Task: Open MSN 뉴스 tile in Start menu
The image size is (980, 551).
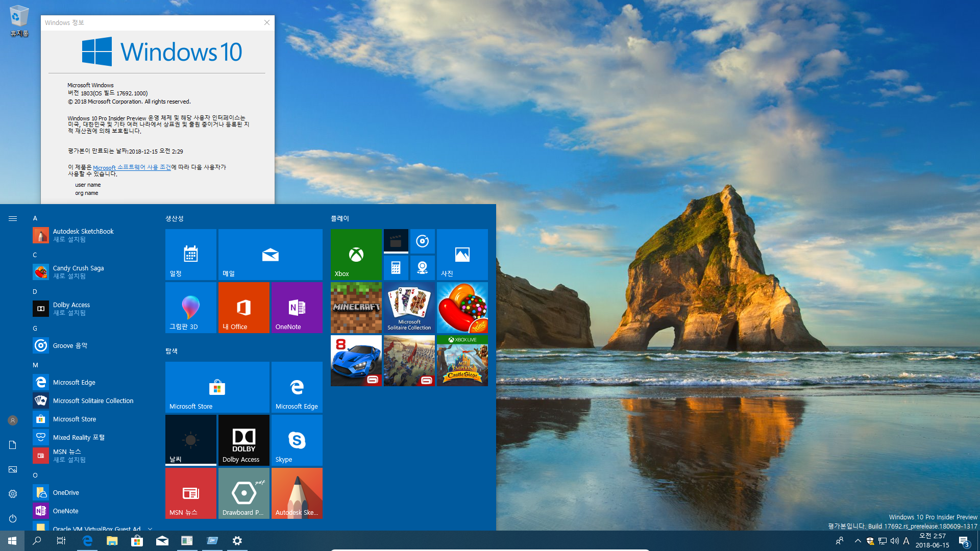Action: coord(190,493)
